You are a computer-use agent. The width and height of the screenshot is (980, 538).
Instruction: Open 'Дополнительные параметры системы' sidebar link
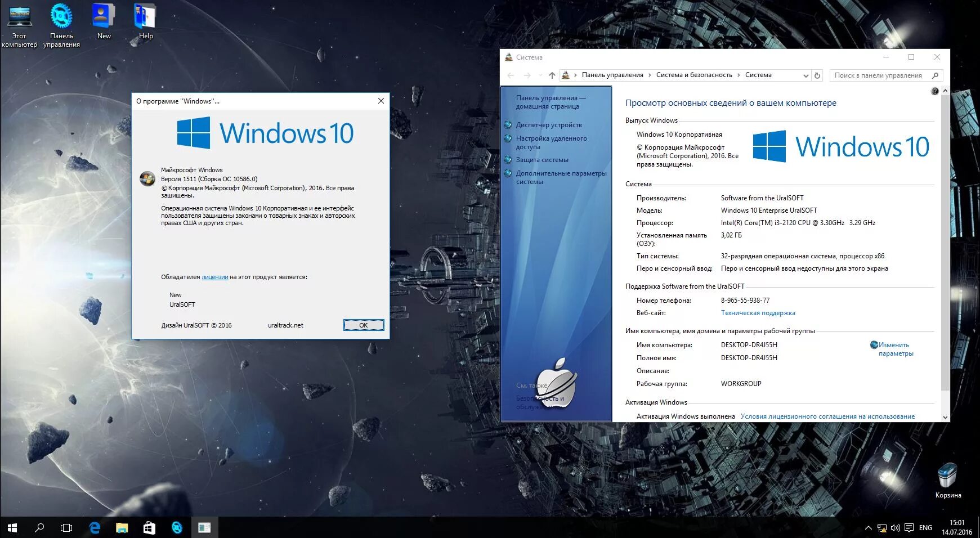click(561, 177)
